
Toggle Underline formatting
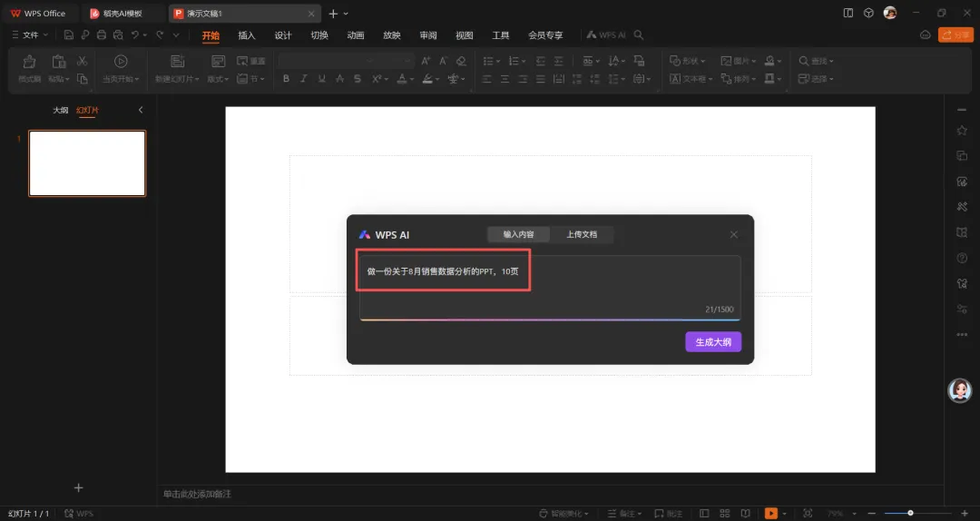(322, 79)
